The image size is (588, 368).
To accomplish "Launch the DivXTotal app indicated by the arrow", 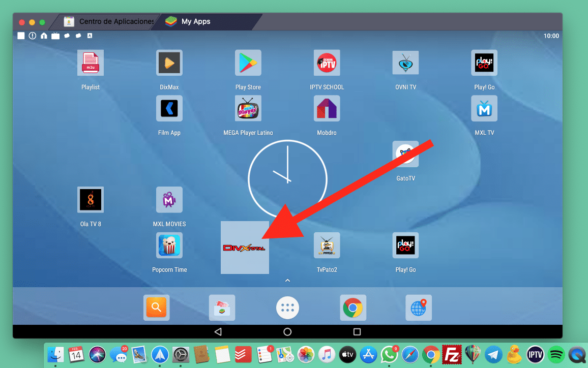I will 245,248.
